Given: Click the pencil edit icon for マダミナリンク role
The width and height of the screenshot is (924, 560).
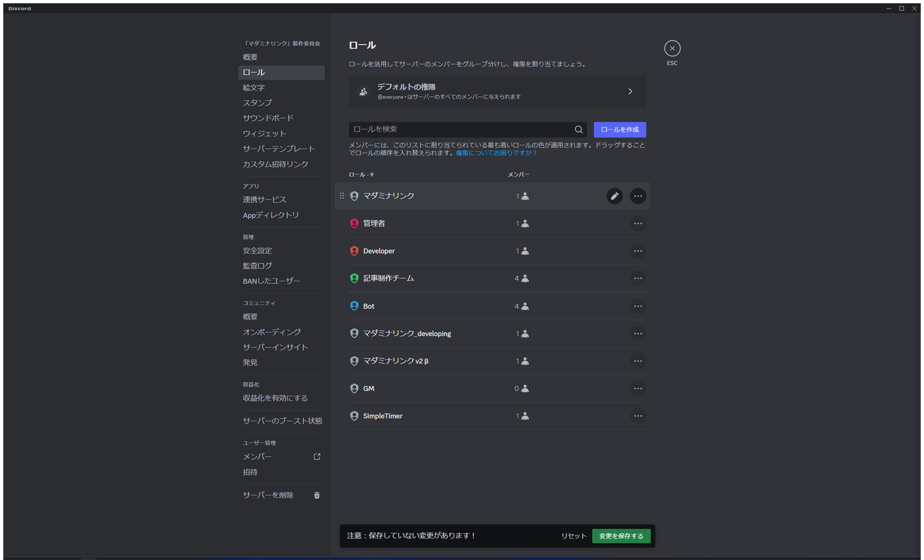Looking at the screenshot, I should tap(614, 196).
